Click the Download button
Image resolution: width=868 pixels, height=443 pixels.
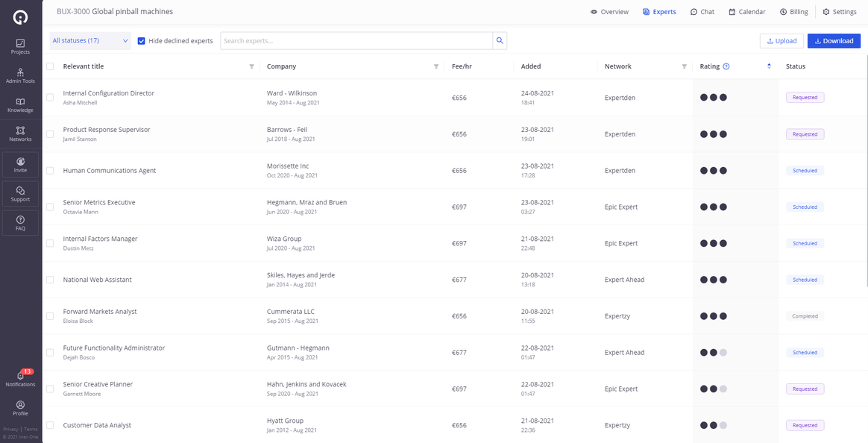(834, 40)
